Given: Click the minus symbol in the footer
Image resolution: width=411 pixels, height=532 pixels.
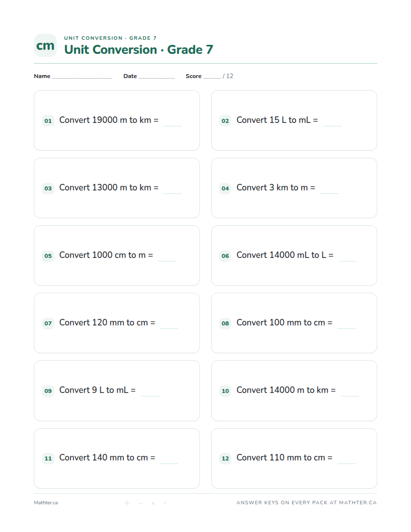Looking at the screenshot, I should [141, 503].
